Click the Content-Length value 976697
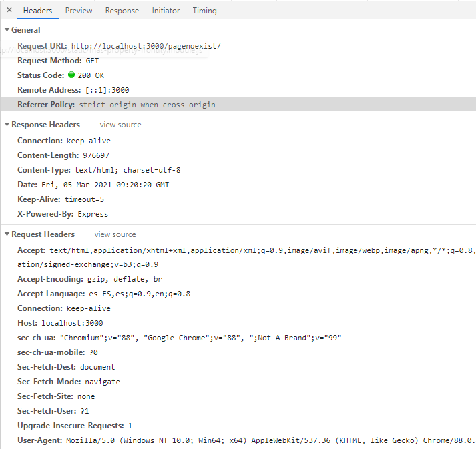Image resolution: width=476 pixels, height=449 pixels. [x=96, y=155]
